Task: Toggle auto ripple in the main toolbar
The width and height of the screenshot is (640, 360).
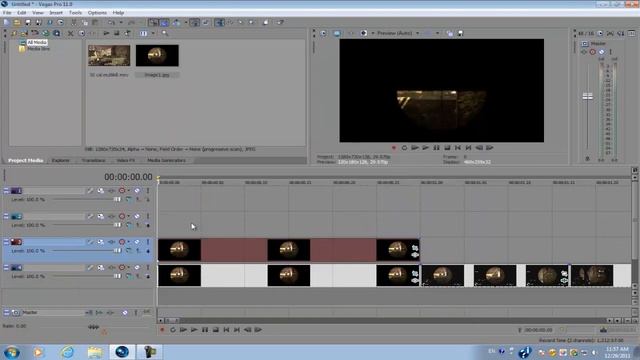Action: point(176,22)
